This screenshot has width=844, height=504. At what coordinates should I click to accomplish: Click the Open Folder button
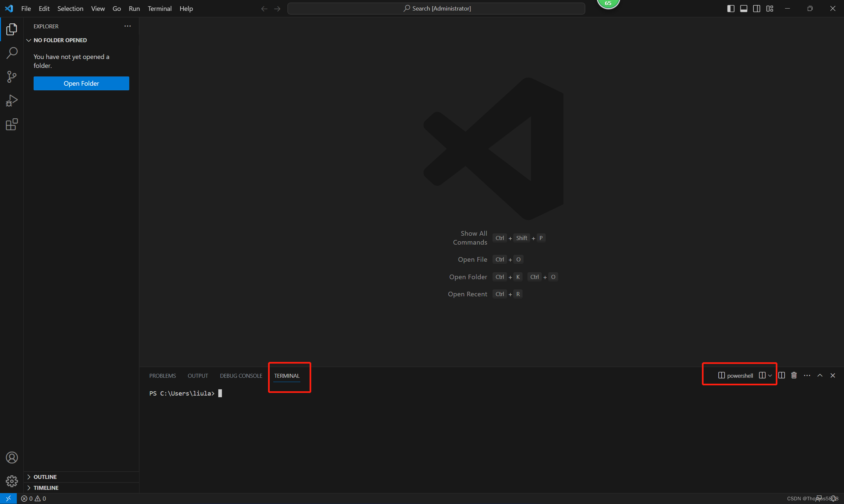pos(81,83)
